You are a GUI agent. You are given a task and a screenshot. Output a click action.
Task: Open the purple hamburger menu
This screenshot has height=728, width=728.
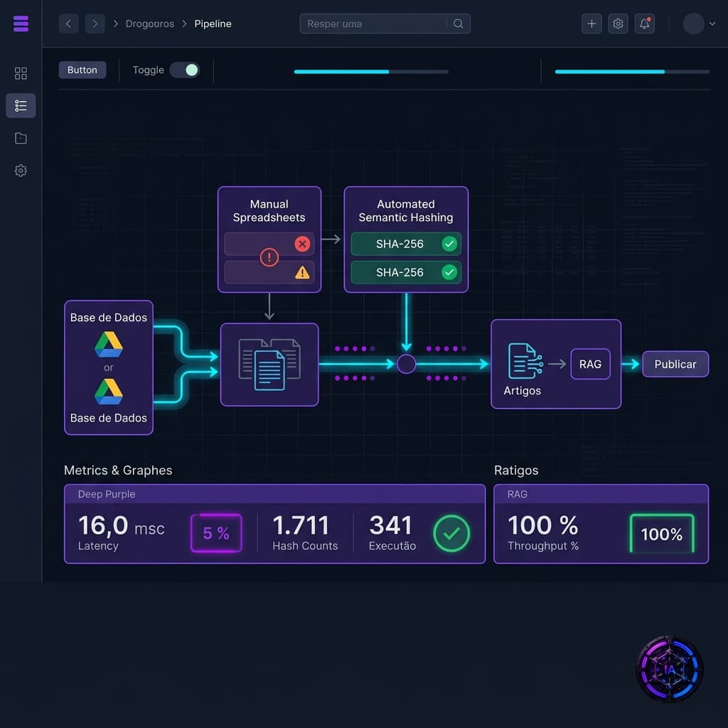21,23
